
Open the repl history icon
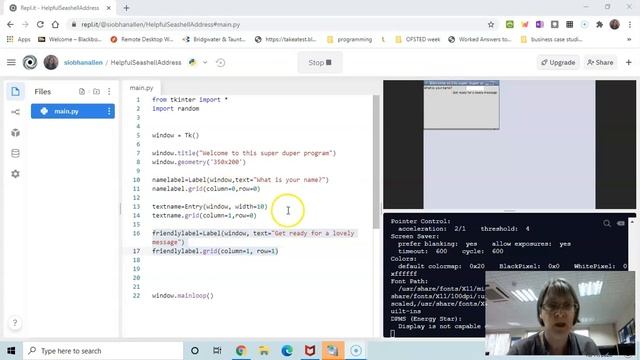point(220,62)
